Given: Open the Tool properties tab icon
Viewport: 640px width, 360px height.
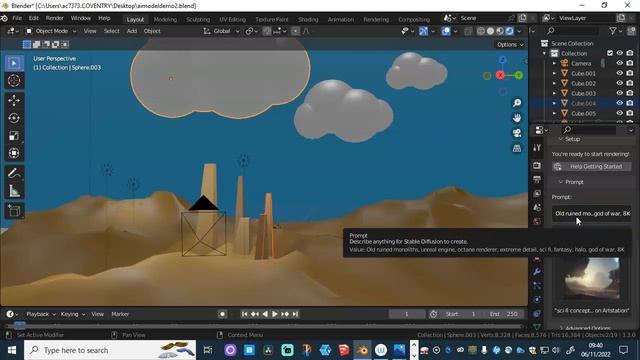Looking at the screenshot, I should pyautogui.click(x=537, y=148).
